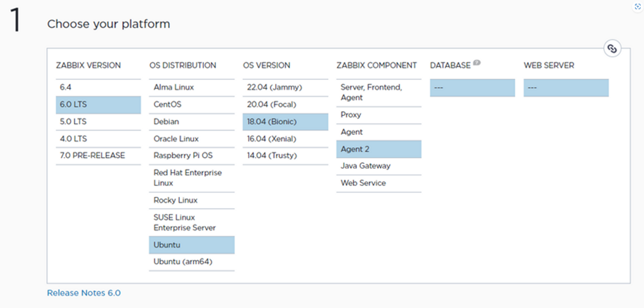Pick the Java Gateway component
The width and height of the screenshot is (644, 308).
[x=379, y=166]
